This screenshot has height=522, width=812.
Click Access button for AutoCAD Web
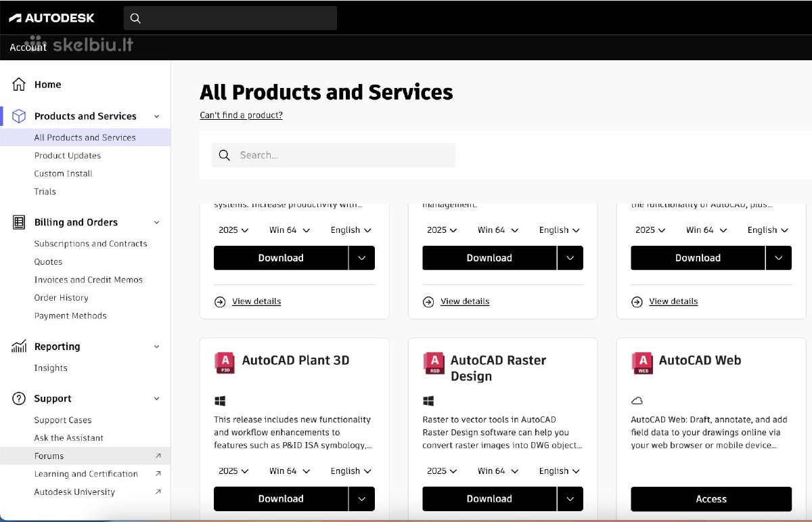[x=711, y=499]
